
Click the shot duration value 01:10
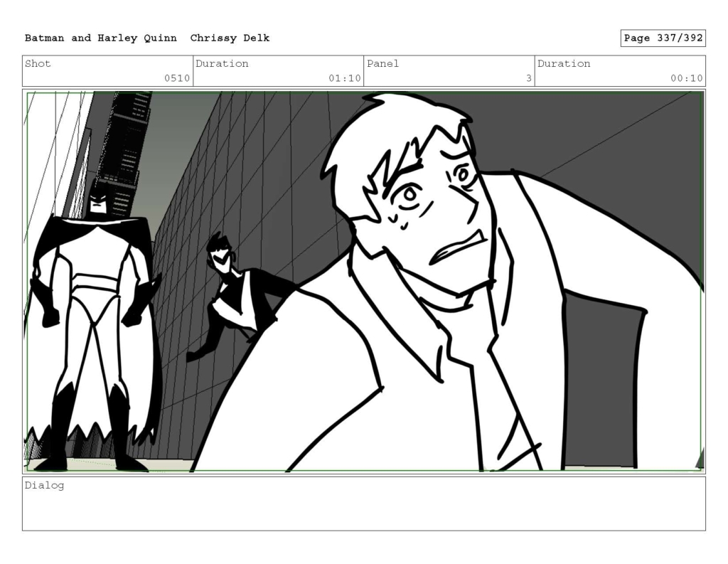tap(345, 78)
